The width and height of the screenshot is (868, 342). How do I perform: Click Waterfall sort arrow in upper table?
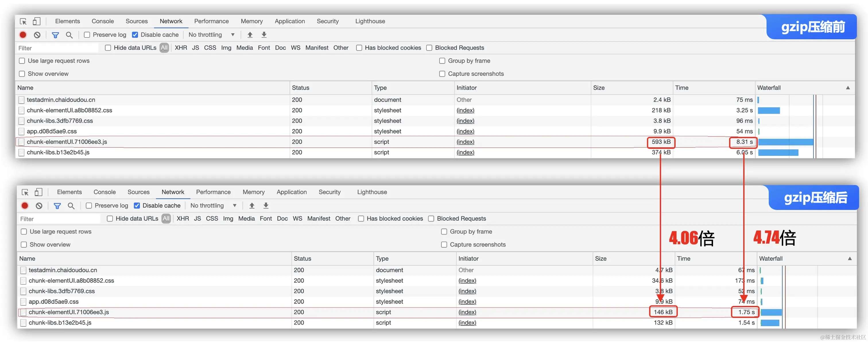point(848,88)
